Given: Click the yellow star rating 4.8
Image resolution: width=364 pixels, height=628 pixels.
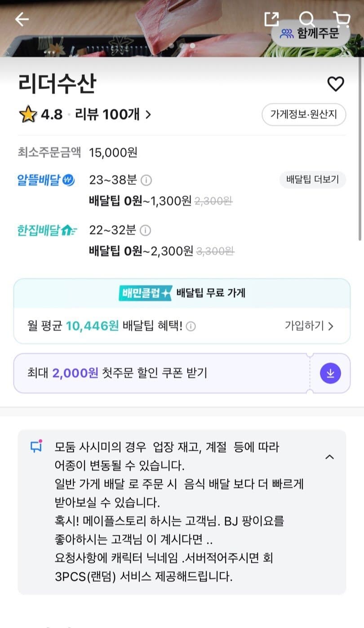Looking at the screenshot, I should [28, 115].
